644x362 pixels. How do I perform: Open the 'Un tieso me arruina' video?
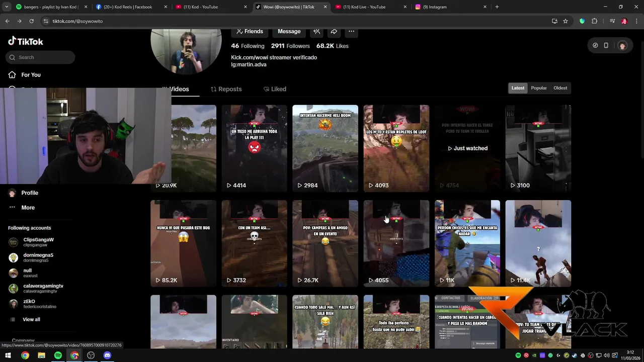(x=254, y=148)
